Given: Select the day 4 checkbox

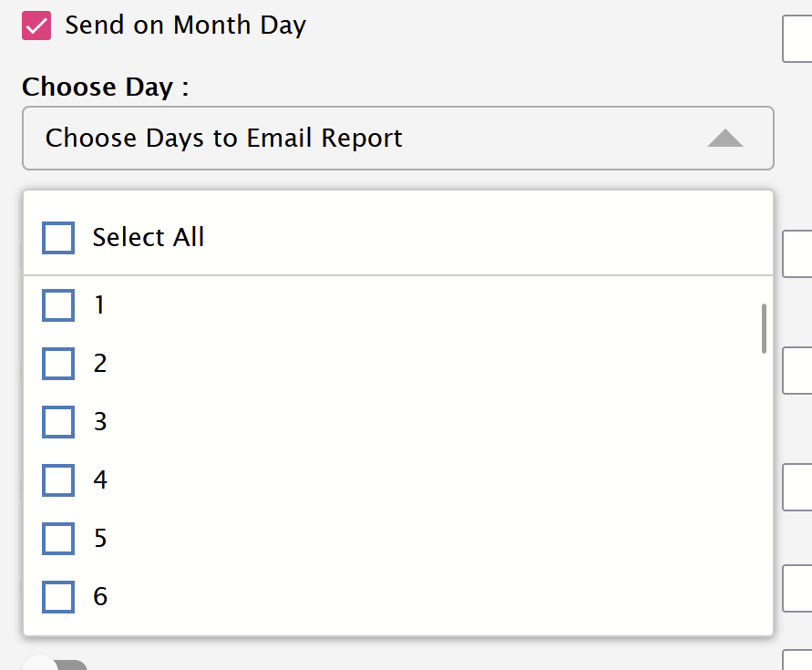Looking at the screenshot, I should [x=58, y=480].
